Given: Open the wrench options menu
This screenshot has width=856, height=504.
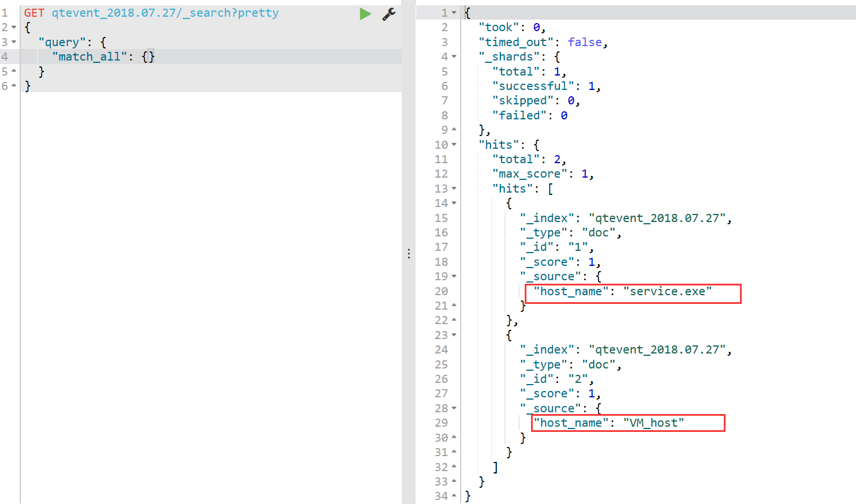Looking at the screenshot, I should coord(389,14).
